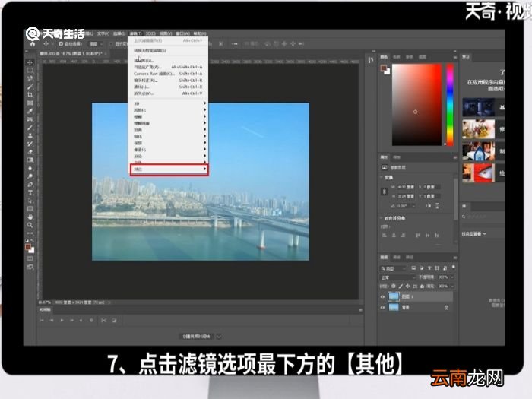This screenshot has height=399, width=532.
Task: Select the Zoom magnifier tool
Action: tap(30, 225)
